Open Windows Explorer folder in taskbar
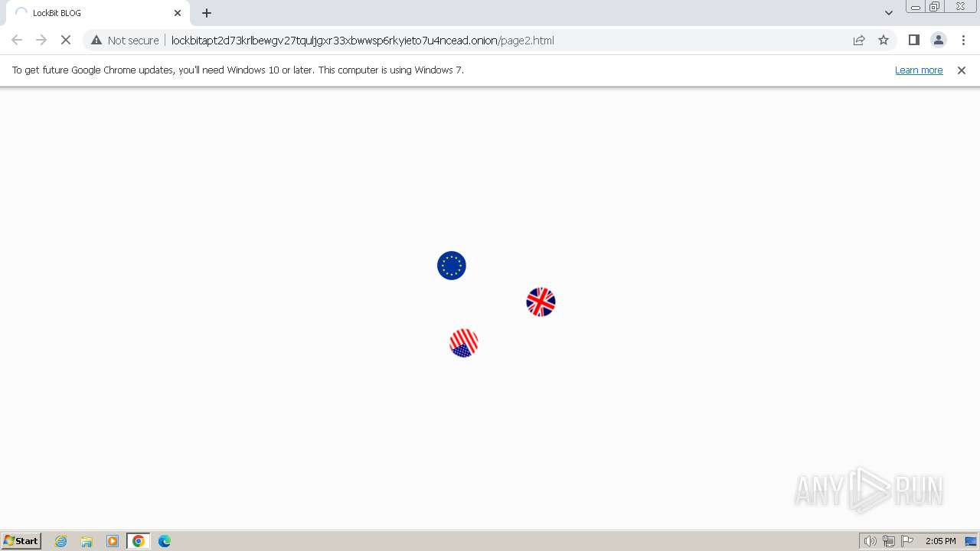 click(x=87, y=541)
